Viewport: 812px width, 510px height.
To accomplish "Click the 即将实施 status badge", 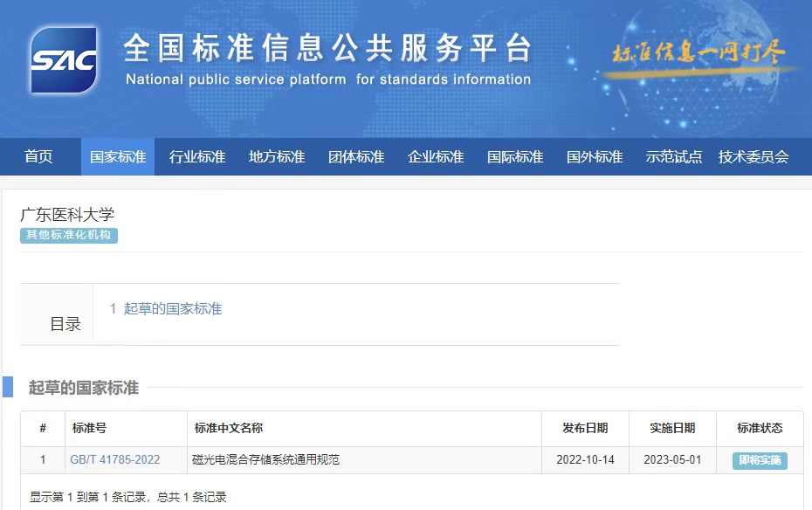I will pos(760,460).
